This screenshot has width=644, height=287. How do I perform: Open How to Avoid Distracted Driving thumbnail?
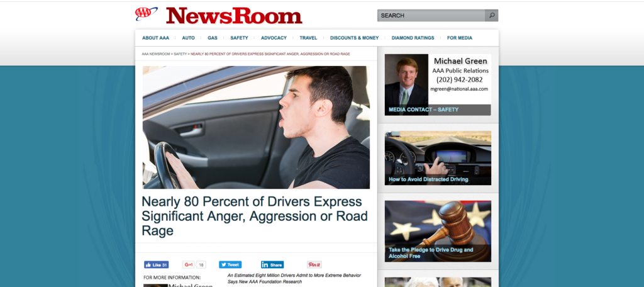coord(438,158)
